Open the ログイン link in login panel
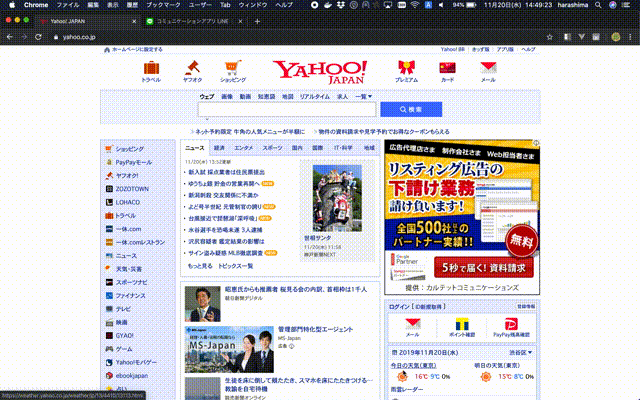The width and height of the screenshot is (640, 400). pyautogui.click(x=399, y=307)
